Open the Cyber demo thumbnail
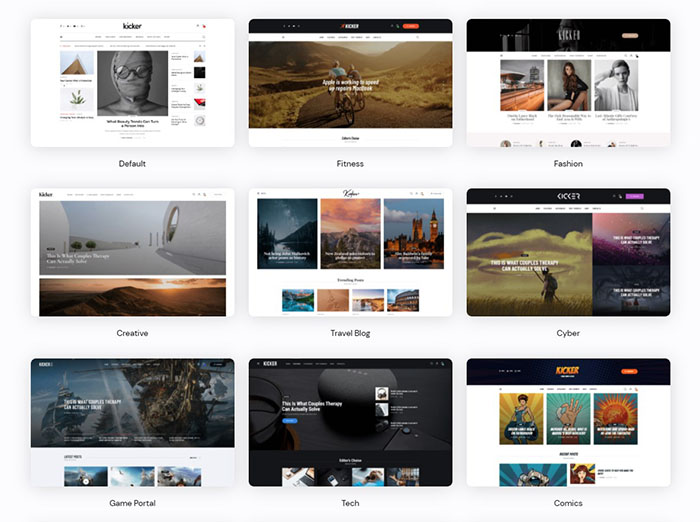 tap(568, 252)
